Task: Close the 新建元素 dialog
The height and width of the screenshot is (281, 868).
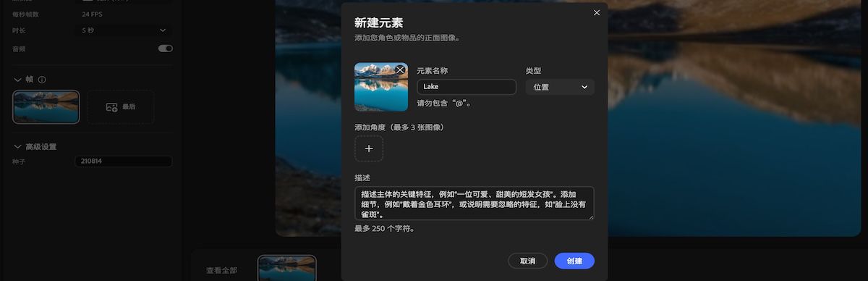Action: click(x=597, y=12)
